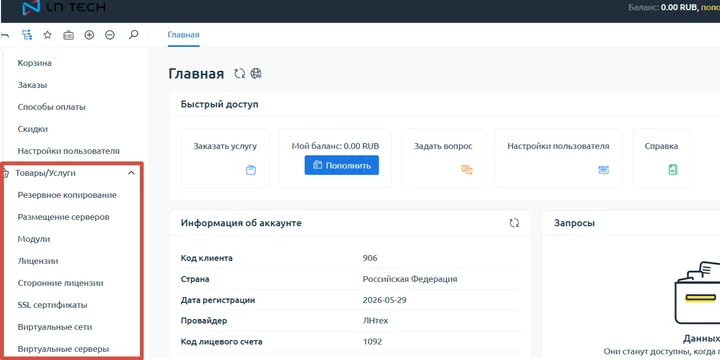Screen dimensions: 720x360
Task: Open Заказы in the sidebar
Action: tap(33, 85)
